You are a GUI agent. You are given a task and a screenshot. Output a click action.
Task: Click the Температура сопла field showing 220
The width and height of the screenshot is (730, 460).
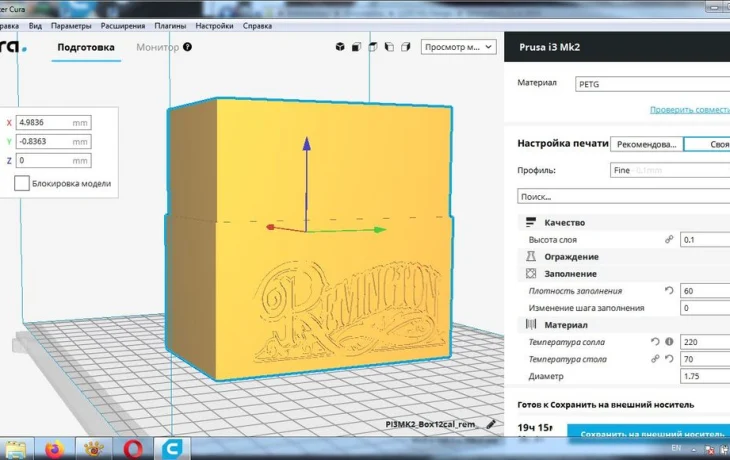point(705,342)
